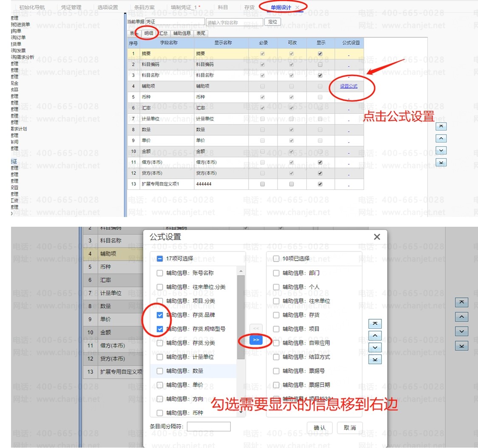Click the 确认 button
The width and height of the screenshot is (478, 448).
[320, 428]
